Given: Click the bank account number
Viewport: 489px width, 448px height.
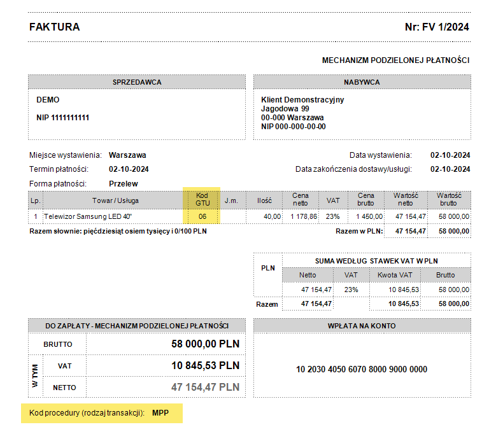Looking at the screenshot, I should [x=362, y=369].
